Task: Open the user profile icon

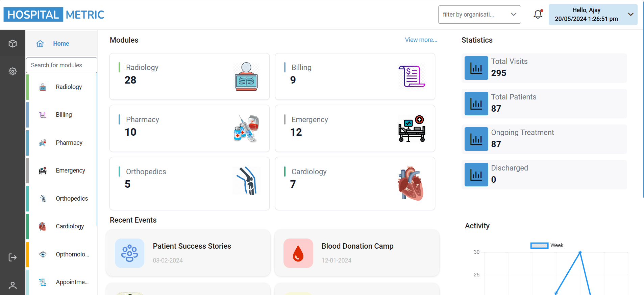Action: pos(13,286)
